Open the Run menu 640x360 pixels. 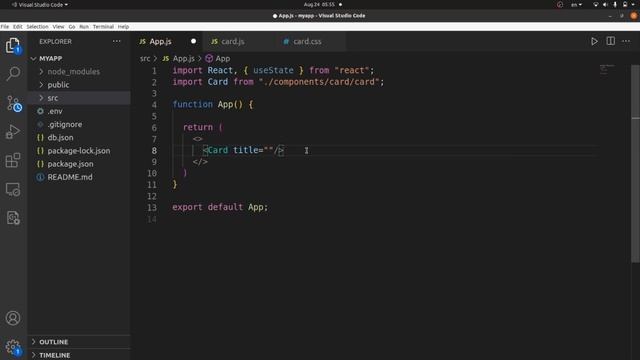84,27
